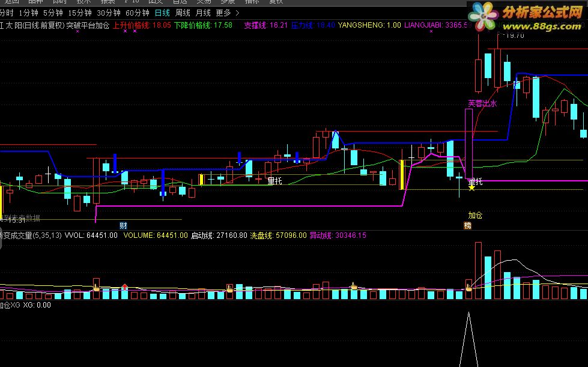Image resolution: width=588 pixels, height=367 pixels.
Task: Click the 上升价格线: 18.05 readout
Action: (x=142, y=25)
